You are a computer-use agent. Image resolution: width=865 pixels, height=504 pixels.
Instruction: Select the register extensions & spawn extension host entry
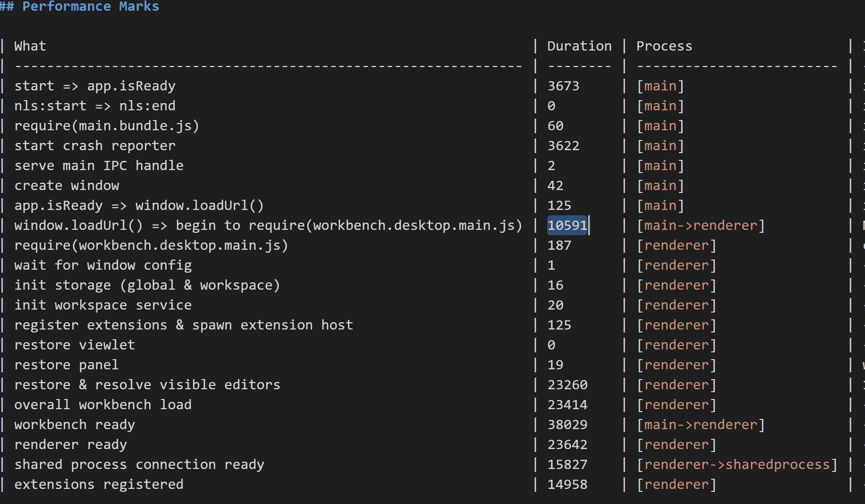(184, 325)
